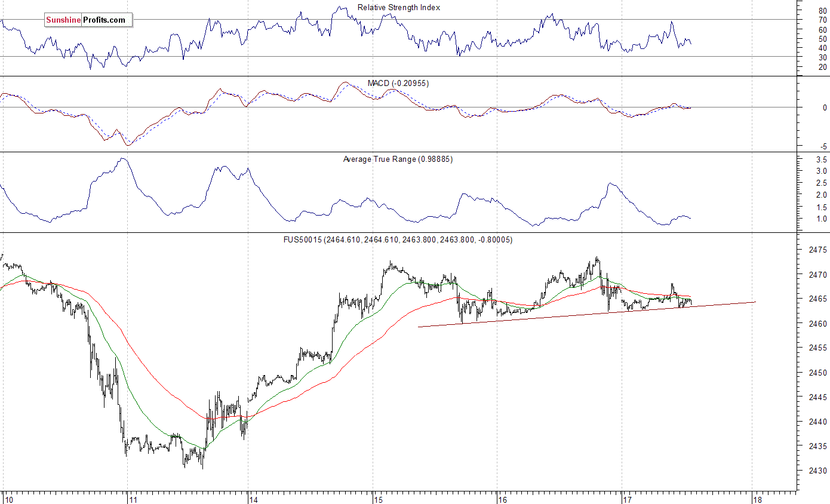Click date label 17 on time axis

(627, 499)
